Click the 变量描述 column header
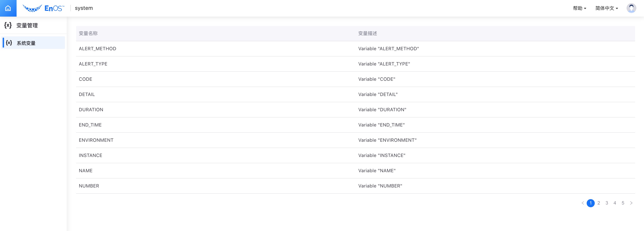Viewport: 644px width, 231px height. [367, 33]
